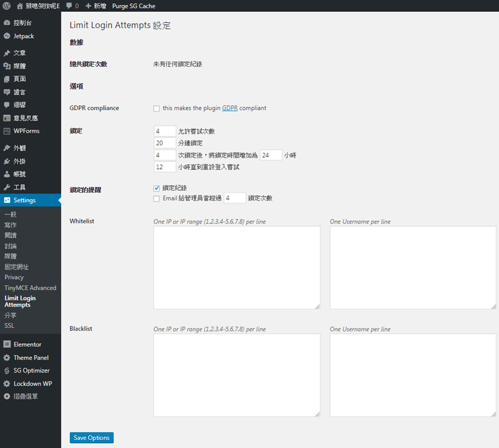Click the WordPress logo in admin bar

pyautogui.click(x=6, y=6)
